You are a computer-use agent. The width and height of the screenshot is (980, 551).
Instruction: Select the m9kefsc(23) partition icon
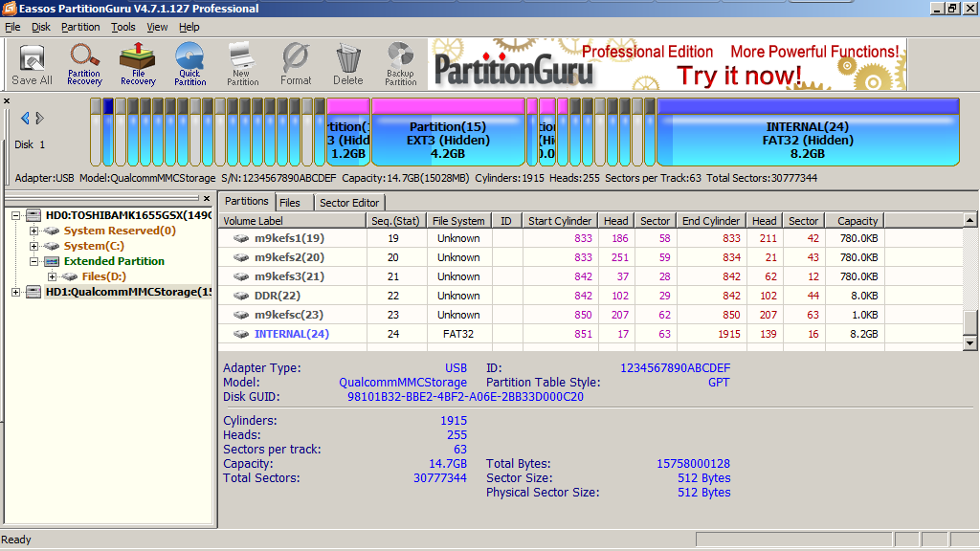(x=241, y=315)
